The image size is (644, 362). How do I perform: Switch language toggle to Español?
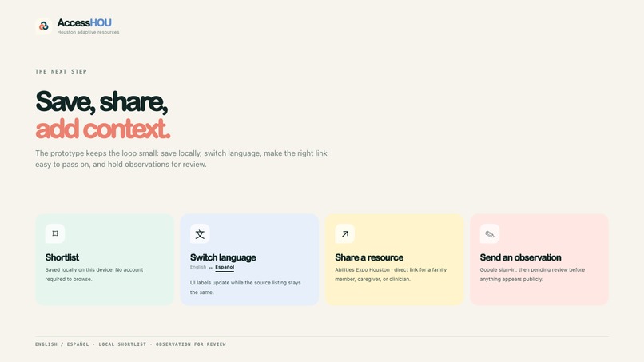[x=225, y=267]
